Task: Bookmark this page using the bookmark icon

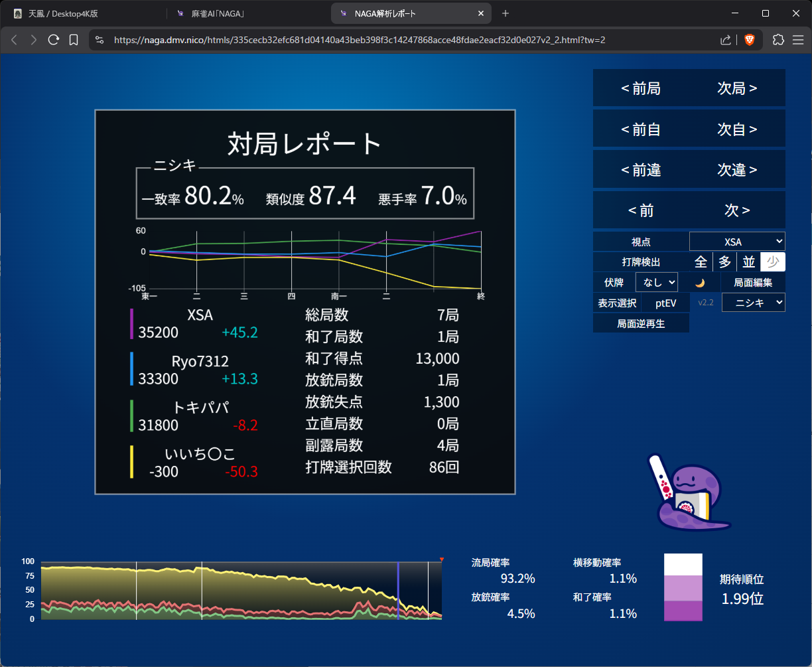Action: click(74, 40)
